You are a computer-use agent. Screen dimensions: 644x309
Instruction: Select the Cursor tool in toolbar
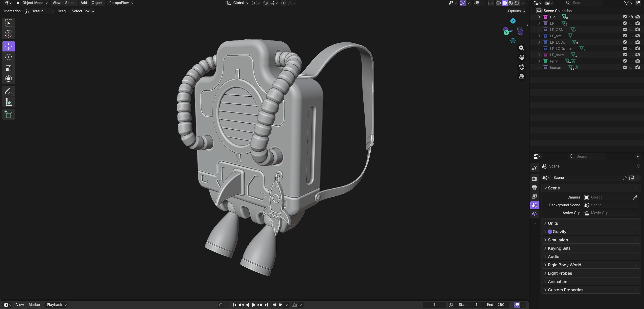click(x=8, y=34)
